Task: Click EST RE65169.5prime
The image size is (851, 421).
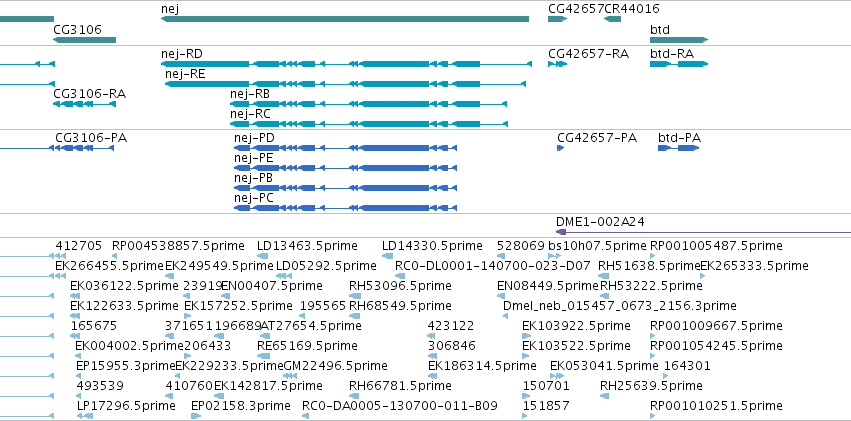Action: click(x=307, y=346)
